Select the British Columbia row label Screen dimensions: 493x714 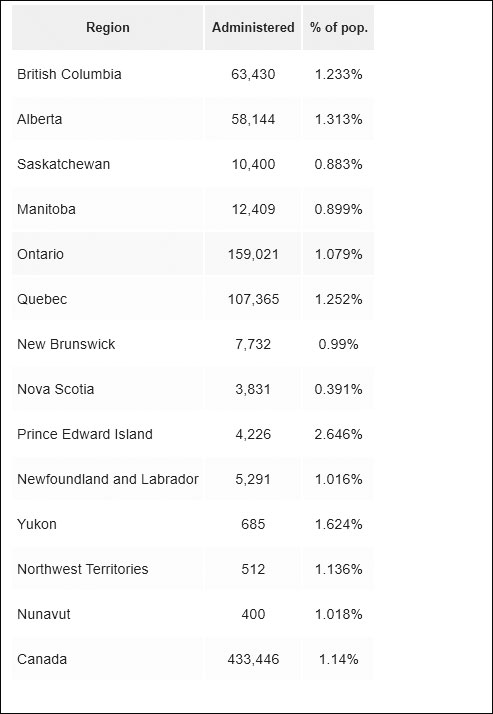point(69,74)
